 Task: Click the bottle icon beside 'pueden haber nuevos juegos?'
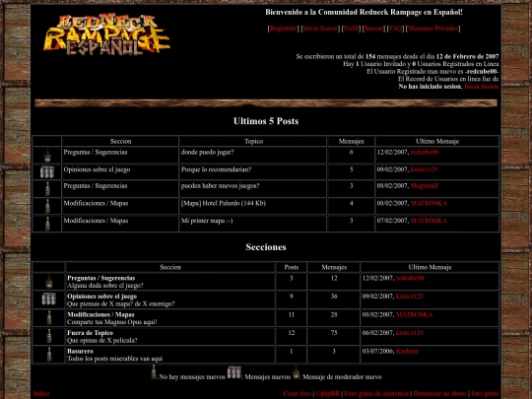point(47,189)
